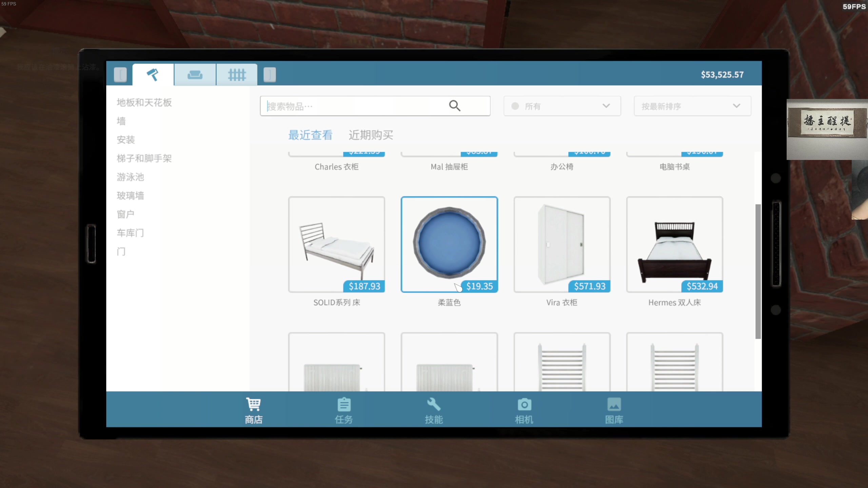868x488 pixels.
Task: Expand the 按最新排序 sort dropdown
Action: point(692,106)
